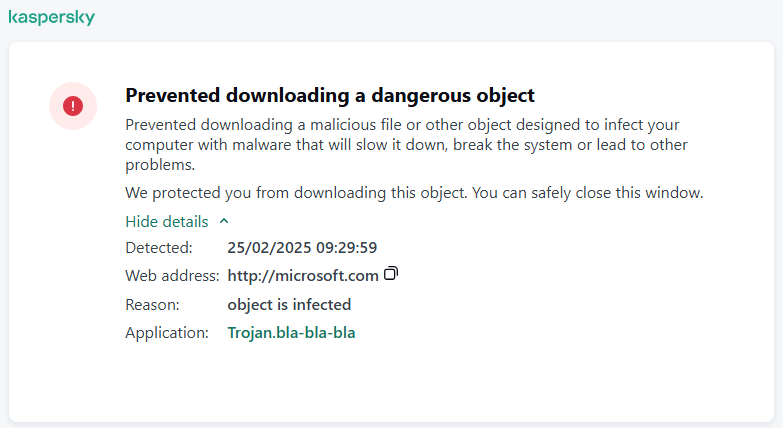This screenshot has height=428, width=783.
Task: Click the 'object is infected' reason text
Action: [289, 304]
